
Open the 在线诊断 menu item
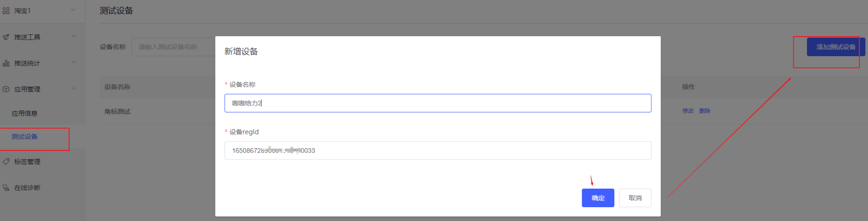(27, 188)
